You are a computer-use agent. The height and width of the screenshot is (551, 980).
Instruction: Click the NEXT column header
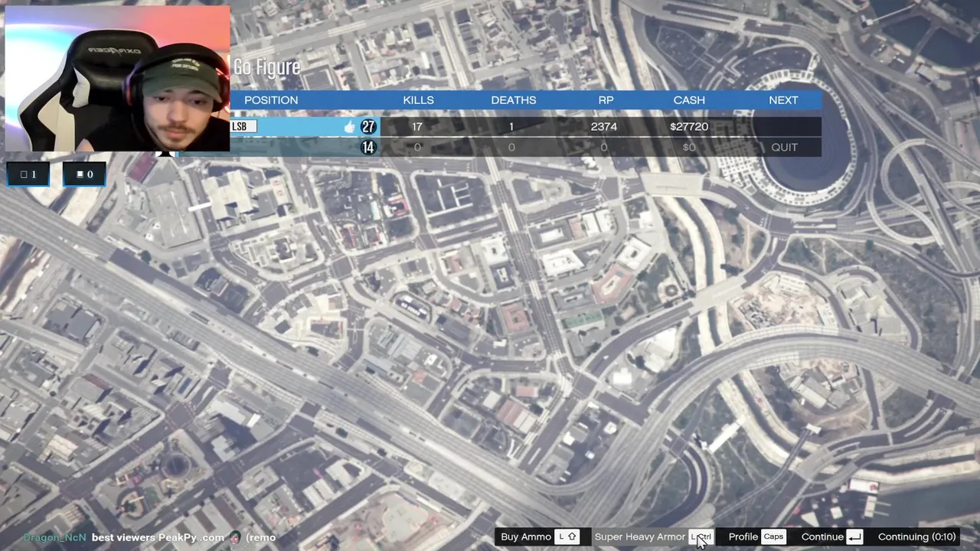783,100
